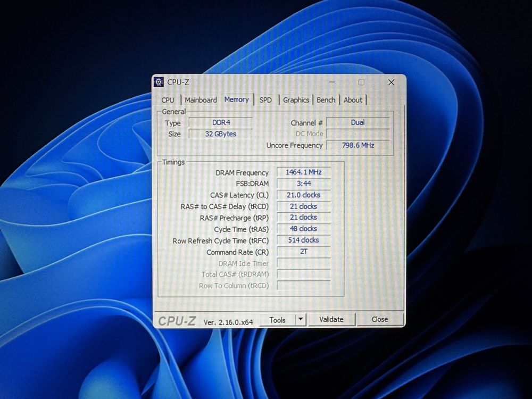Viewport: 532px width, 399px height.
Task: Select the Memory tab
Action: (x=237, y=99)
